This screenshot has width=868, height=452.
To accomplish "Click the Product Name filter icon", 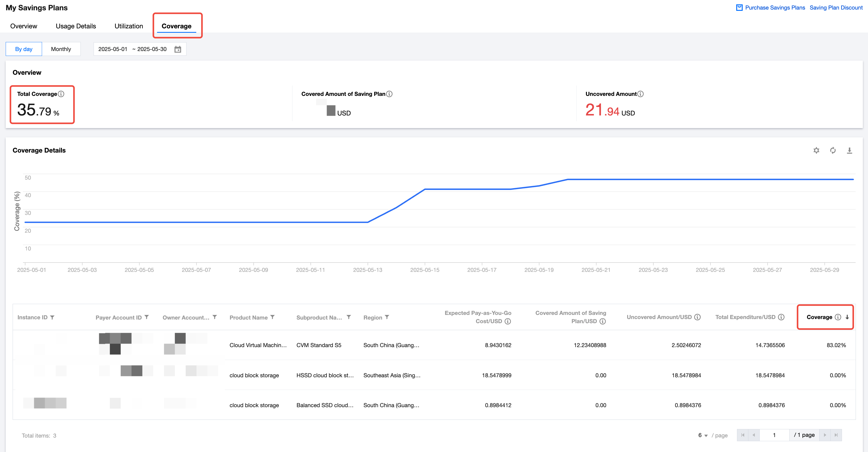I will point(273,317).
